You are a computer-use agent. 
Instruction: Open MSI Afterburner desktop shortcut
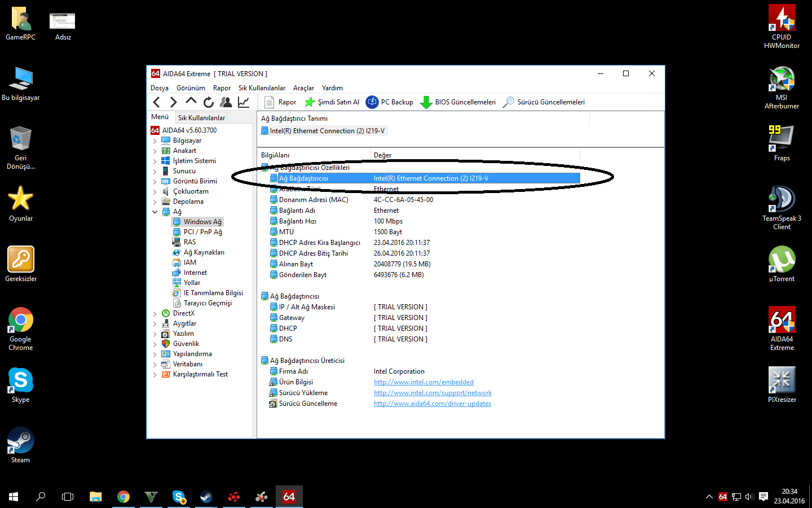coord(782,87)
